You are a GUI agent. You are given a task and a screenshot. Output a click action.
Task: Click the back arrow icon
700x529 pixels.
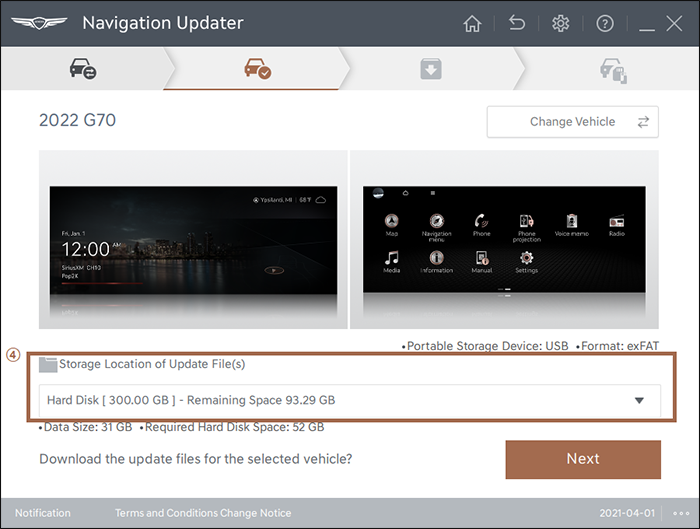(x=517, y=23)
